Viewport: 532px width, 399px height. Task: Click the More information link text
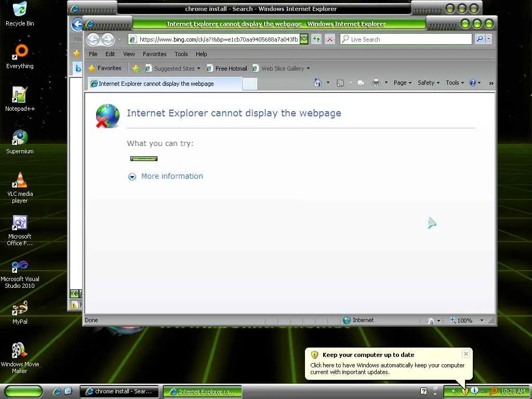[172, 176]
